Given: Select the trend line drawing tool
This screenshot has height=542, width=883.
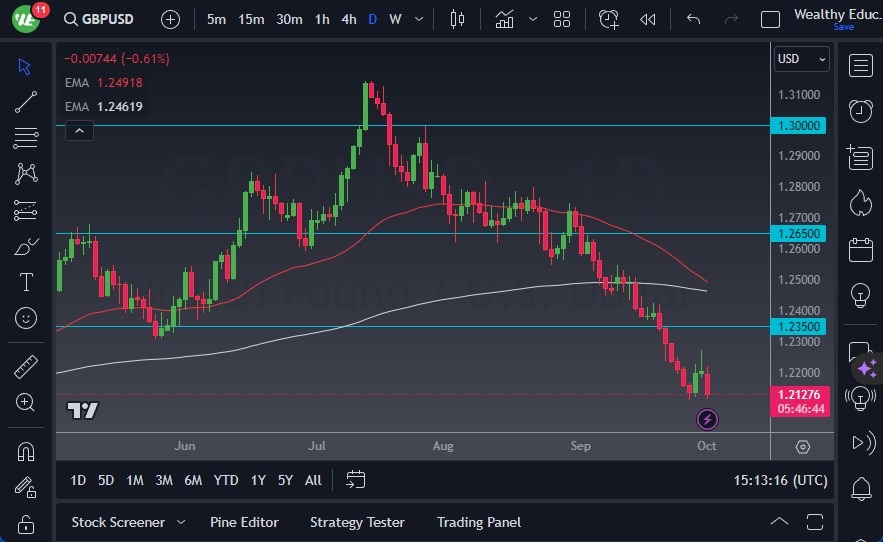Looking at the screenshot, I should click(x=26, y=101).
